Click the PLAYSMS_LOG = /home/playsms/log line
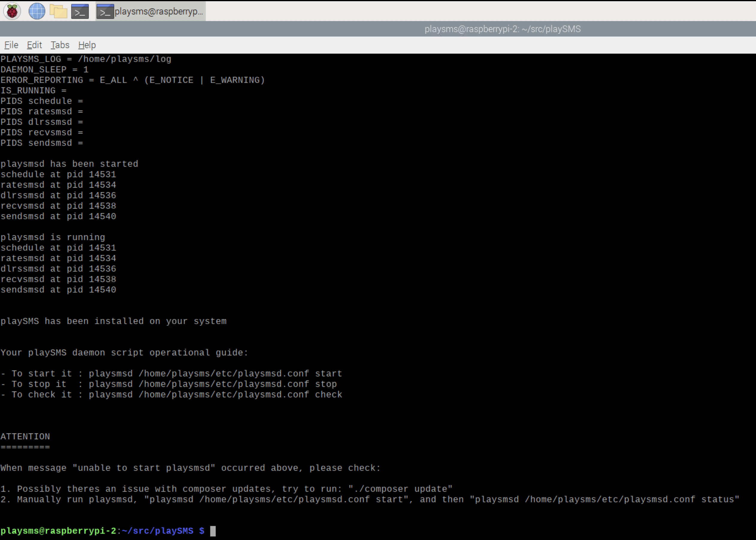This screenshot has height=540, width=756. 86,59
